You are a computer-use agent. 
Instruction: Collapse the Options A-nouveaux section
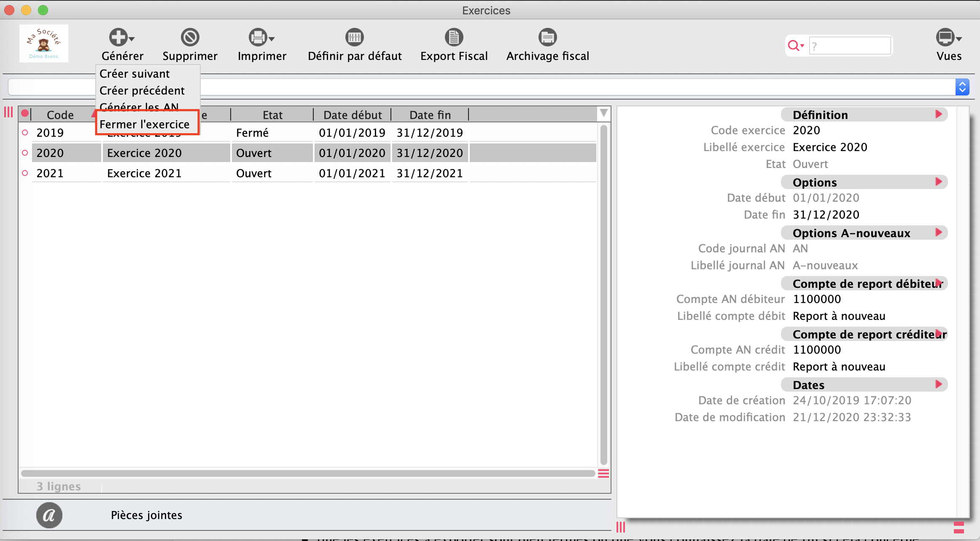[939, 232]
